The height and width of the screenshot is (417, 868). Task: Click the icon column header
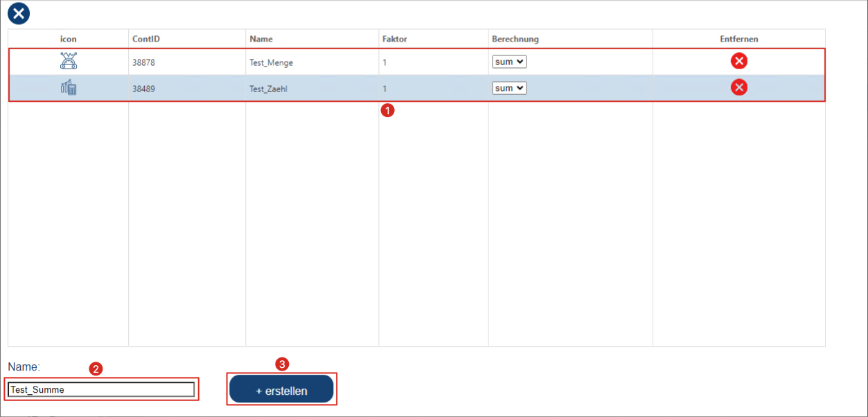point(69,39)
